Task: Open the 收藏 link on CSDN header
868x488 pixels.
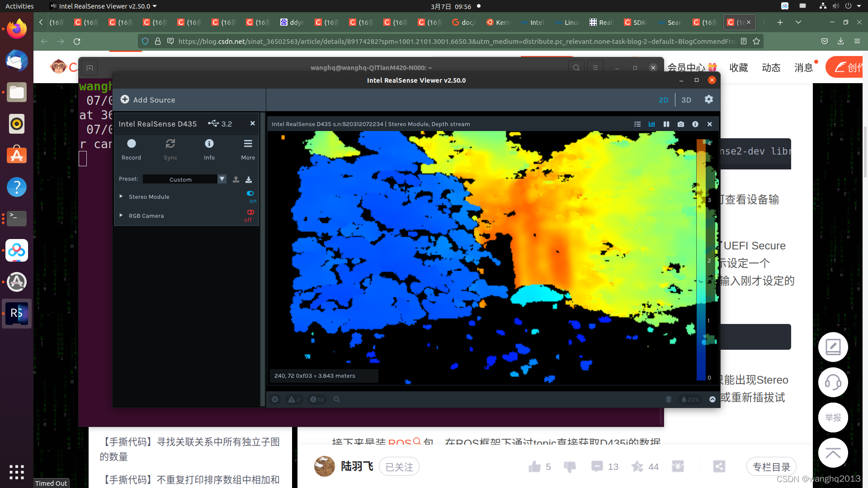Action: [x=739, y=68]
